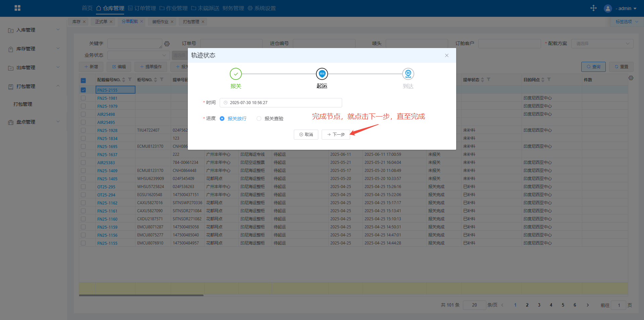The height and width of the screenshot is (320, 644).
Task: Click the 取消 button
Action: point(306,135)
